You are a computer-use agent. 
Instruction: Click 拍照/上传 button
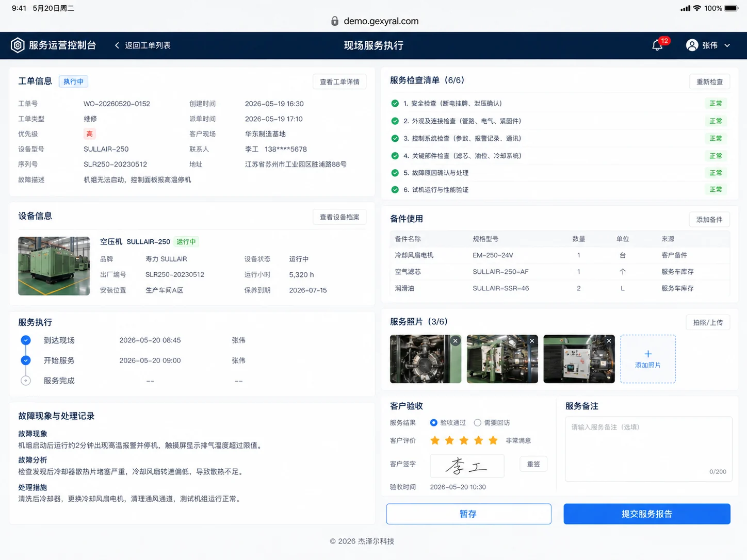coord(708,323)
